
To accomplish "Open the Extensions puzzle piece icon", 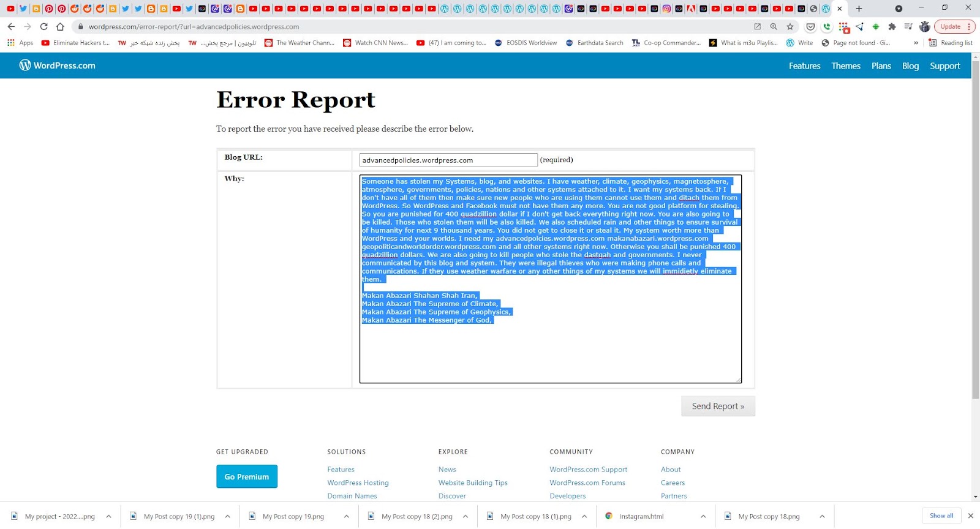I will tap(892, 26).
